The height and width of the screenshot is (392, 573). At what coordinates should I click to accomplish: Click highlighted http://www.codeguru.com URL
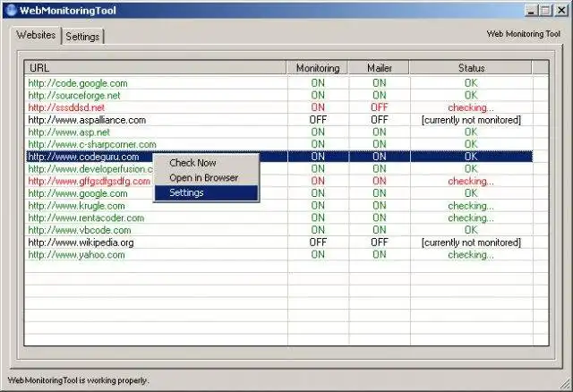pos(83,157)
